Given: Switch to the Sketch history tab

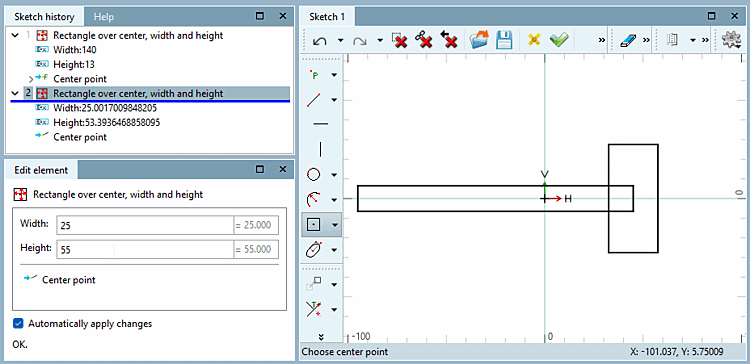Looking at the screenshot, I should 44,17.
